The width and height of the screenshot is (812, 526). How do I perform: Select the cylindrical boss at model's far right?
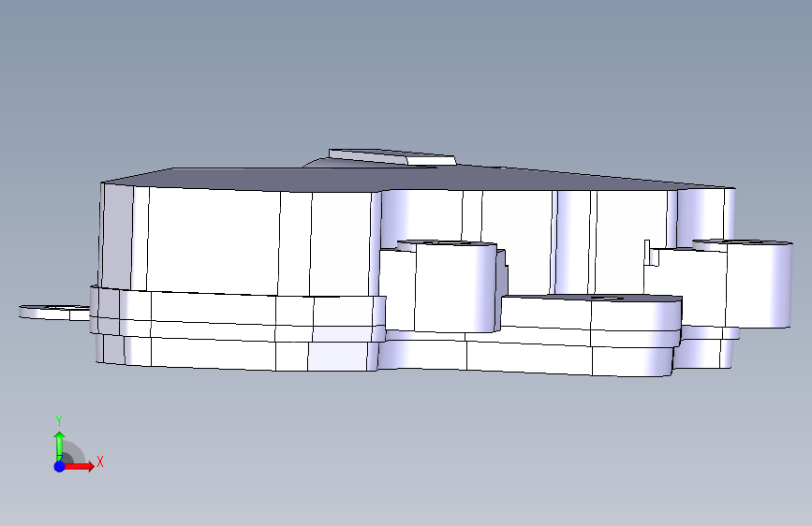[758, 283]
